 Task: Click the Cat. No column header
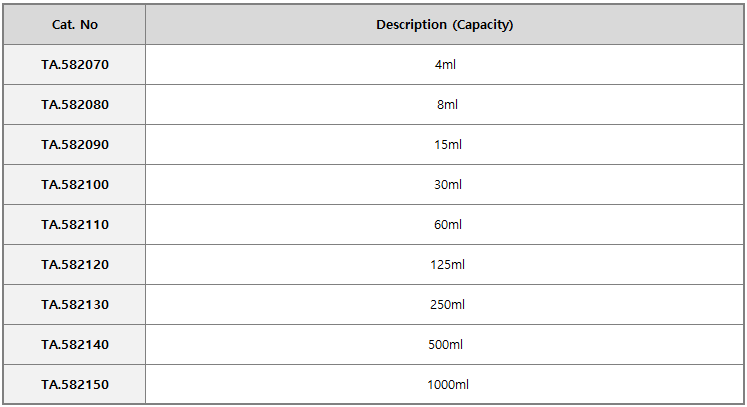(75, 25)
